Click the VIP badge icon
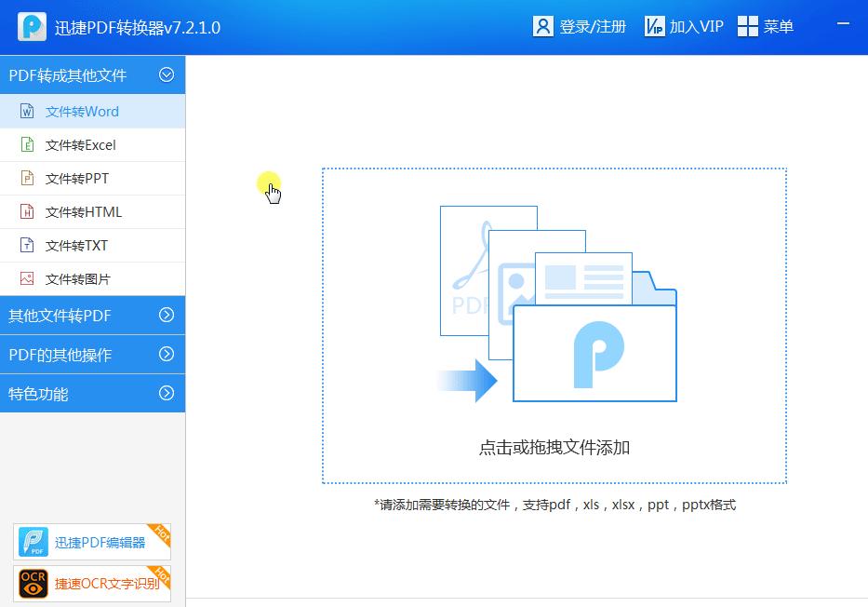Viewport: 868px width, 607px height. (x=656, y=25)
